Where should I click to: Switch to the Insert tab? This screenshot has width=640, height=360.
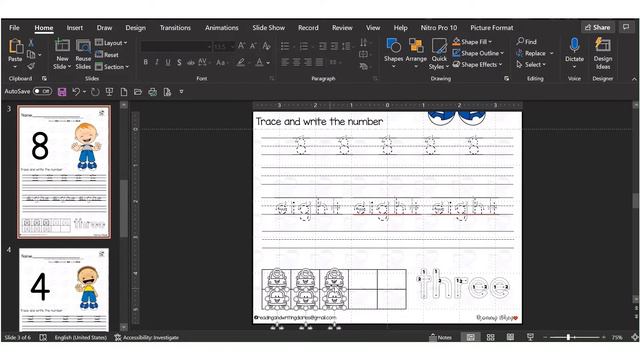(x=75, y=28)
